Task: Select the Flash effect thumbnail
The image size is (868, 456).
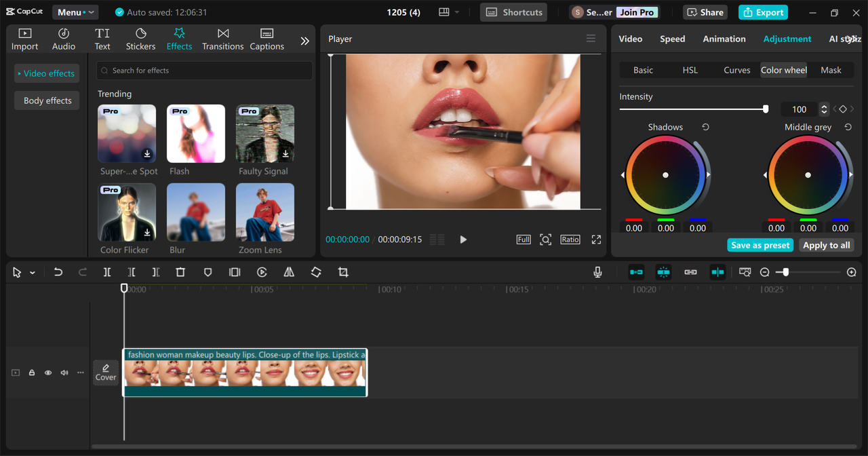Action: [x=196, y=134]
